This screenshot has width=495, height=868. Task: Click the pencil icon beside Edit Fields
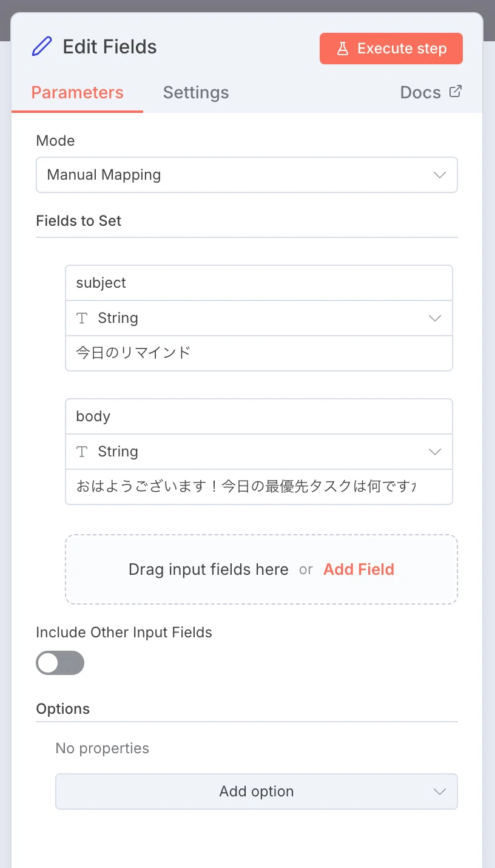pos(42,47)
